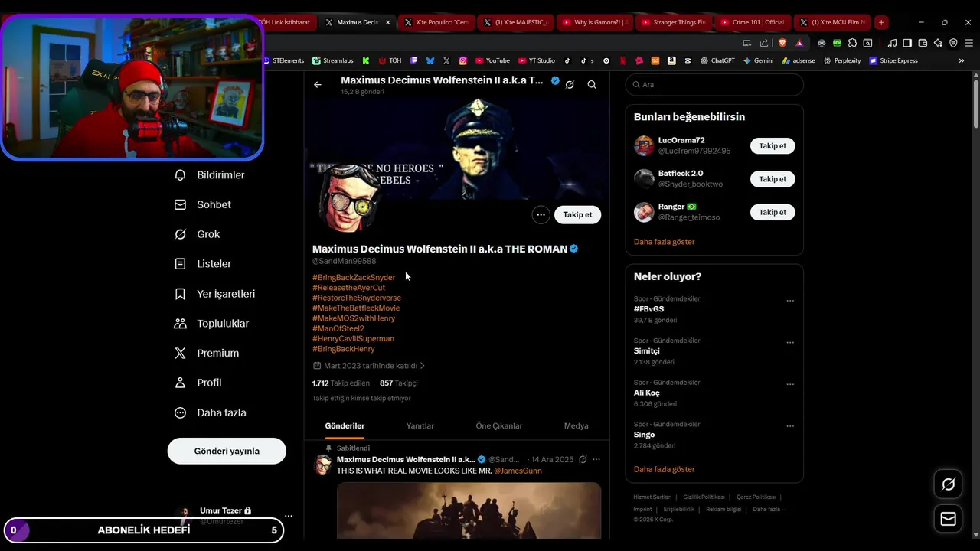Open the YT Studio bookmark

537,60
